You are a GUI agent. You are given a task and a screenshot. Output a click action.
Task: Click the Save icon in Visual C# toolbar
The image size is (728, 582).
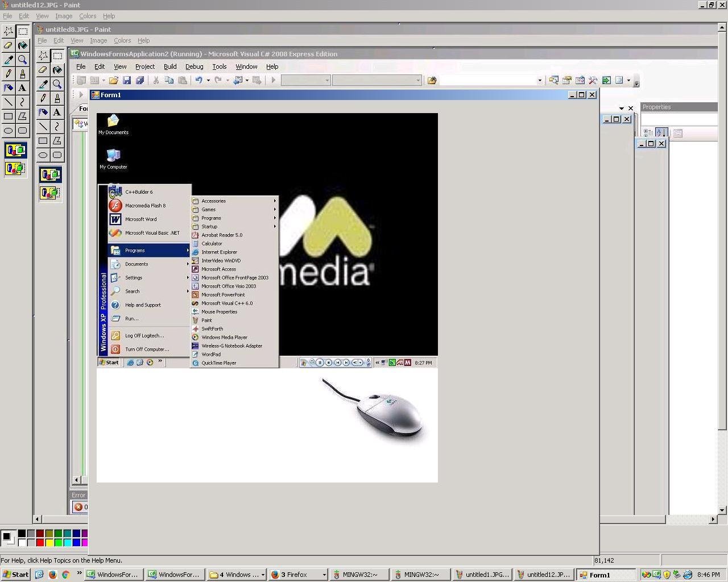(x=127, y=80)
